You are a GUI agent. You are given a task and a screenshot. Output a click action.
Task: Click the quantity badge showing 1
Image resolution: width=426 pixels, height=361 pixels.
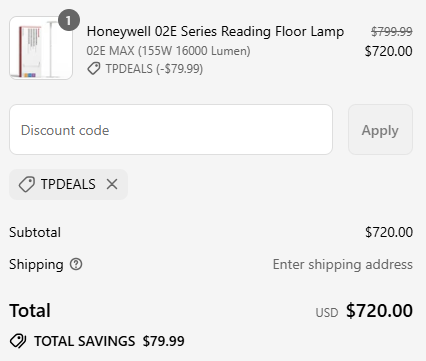coord(69,20)
